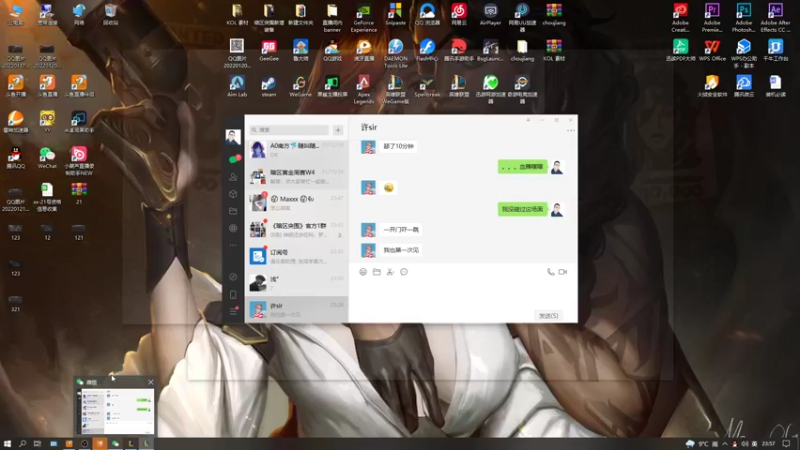Open the WeChat chats tab icon
The width and height of the screenshot is (800, 450).
tap(234, 159)
